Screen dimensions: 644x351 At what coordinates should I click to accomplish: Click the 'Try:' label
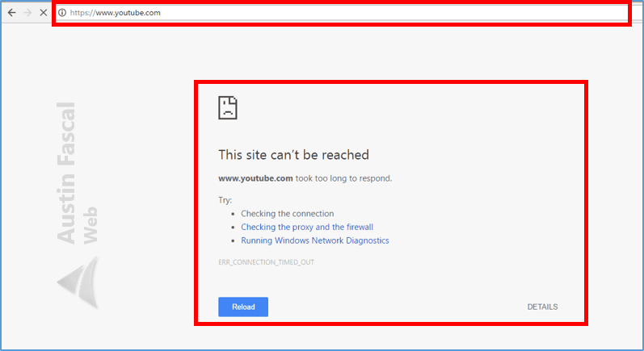click(225, 200)
